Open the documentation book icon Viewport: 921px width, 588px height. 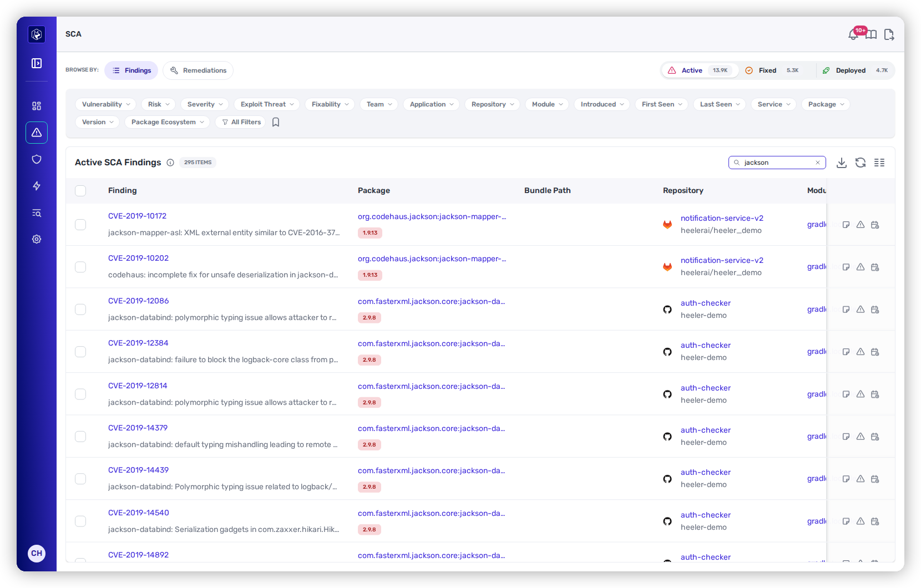(872, 35)
